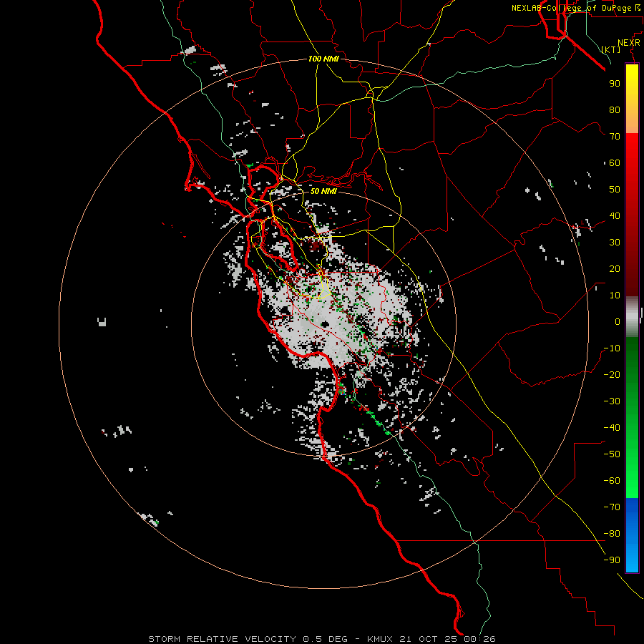Pick the green segment of the velocity color bar
This screenshot has height=644, width=644.
click(x=632, y=418)
